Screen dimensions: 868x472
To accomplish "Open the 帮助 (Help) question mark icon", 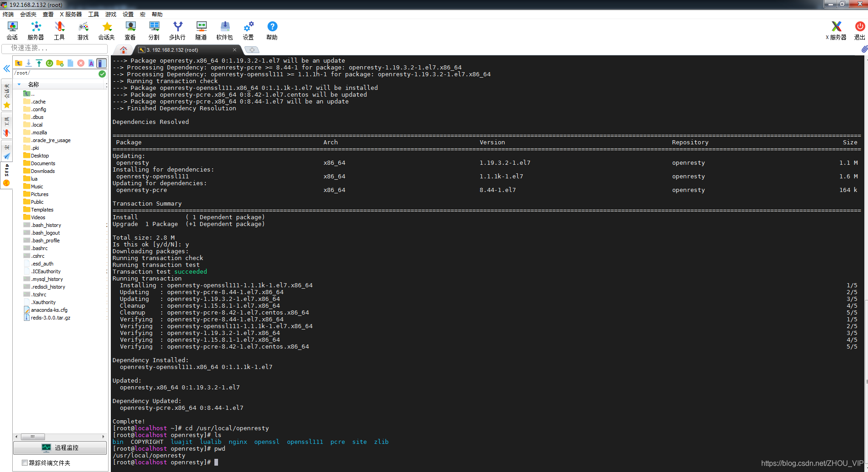I will (x=272, y=31).
